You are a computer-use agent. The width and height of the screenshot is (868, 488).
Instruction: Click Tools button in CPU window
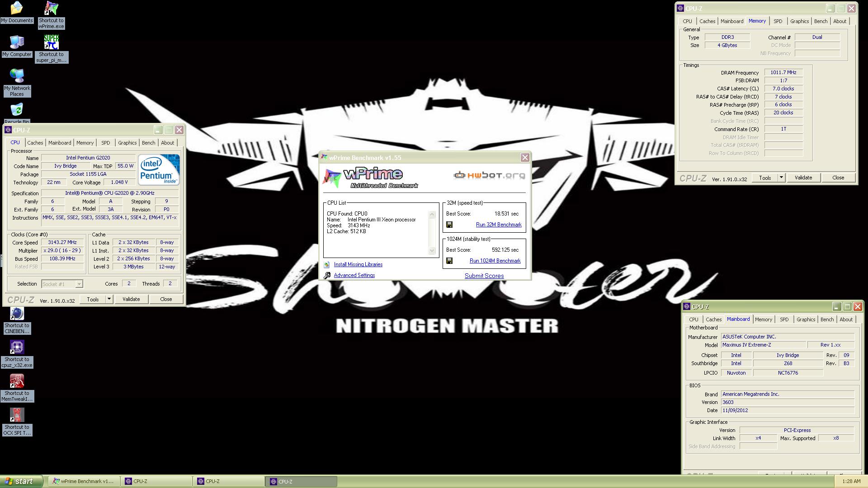pos(93,299)
